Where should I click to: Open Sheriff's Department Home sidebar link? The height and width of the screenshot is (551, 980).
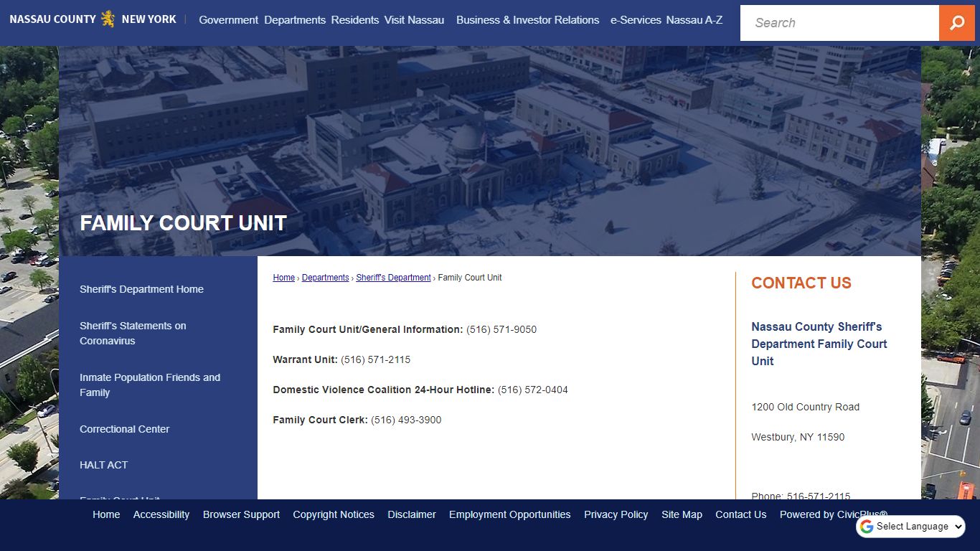141,289
